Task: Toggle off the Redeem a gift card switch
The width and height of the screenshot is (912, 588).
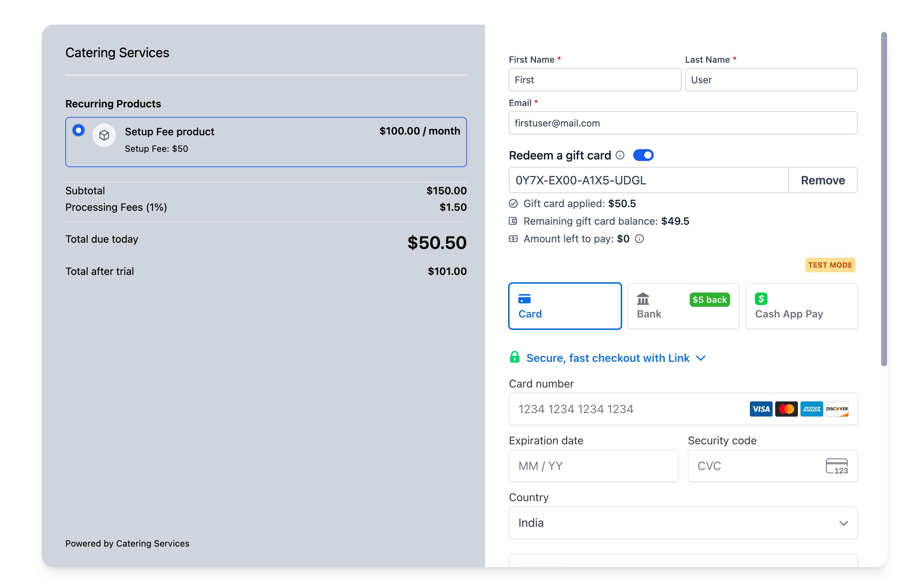Action: (x=643, y=155)
